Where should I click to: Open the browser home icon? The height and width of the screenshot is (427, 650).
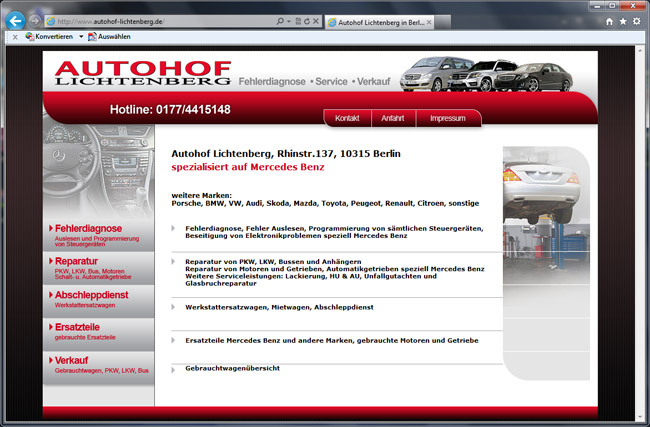[609, 21]
